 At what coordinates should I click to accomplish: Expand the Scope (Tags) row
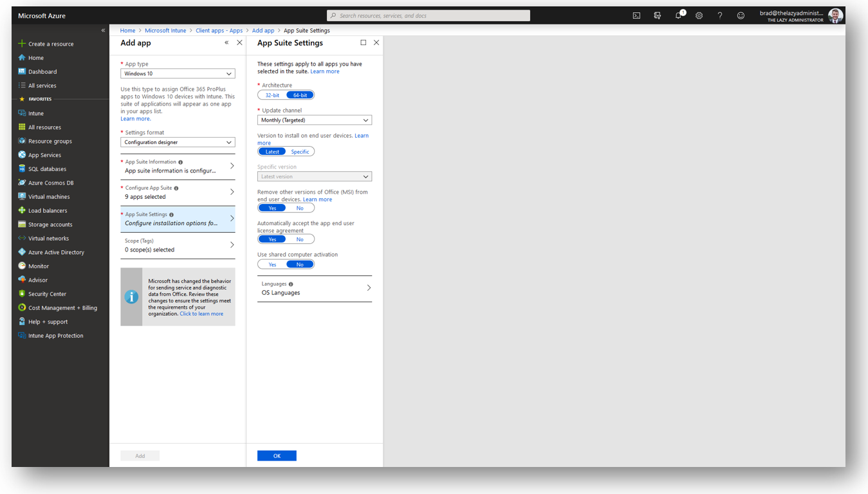(x=178, y=245)
